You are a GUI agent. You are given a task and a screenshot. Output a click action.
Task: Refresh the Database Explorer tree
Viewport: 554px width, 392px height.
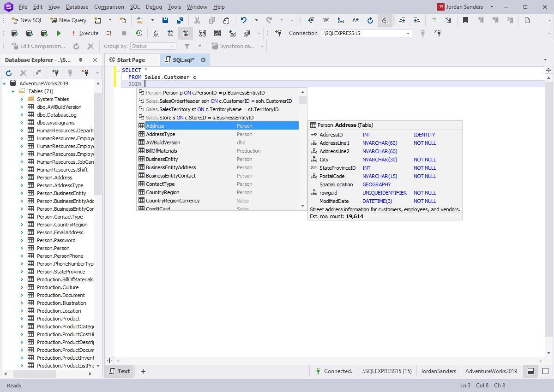click(8, 73)
